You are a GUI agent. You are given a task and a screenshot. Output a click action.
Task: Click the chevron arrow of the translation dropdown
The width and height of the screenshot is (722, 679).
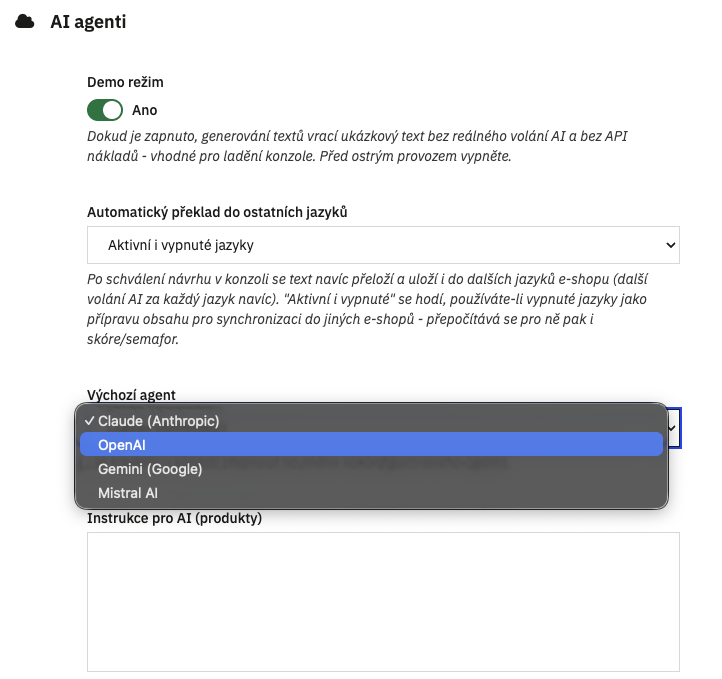tap(670, 245)
